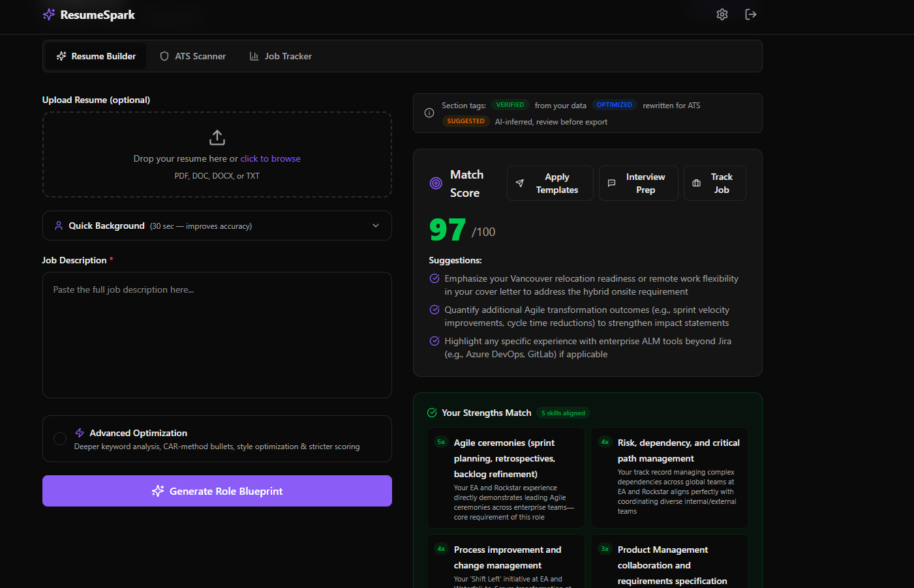Click the 5x badge on Agile ceremonies card

pyautogui.click(x=441, y=442)
